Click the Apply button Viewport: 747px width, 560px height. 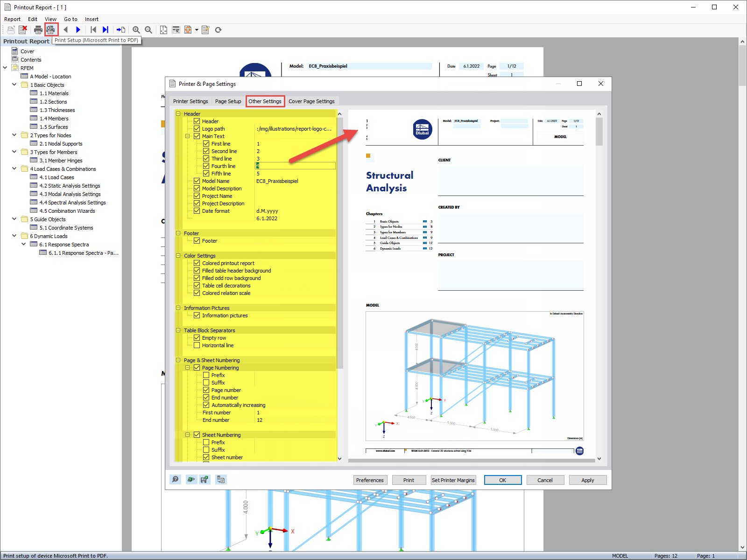(x=588, y=480)
